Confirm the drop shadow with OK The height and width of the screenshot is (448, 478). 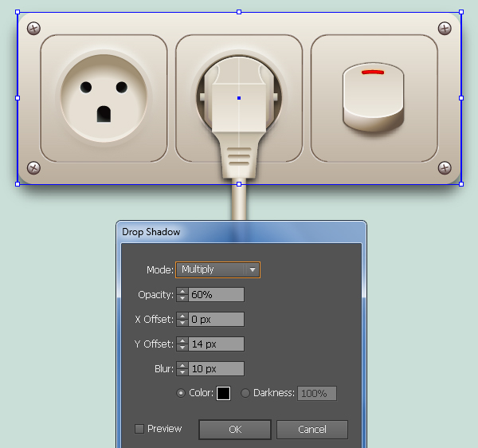(235, 430)
